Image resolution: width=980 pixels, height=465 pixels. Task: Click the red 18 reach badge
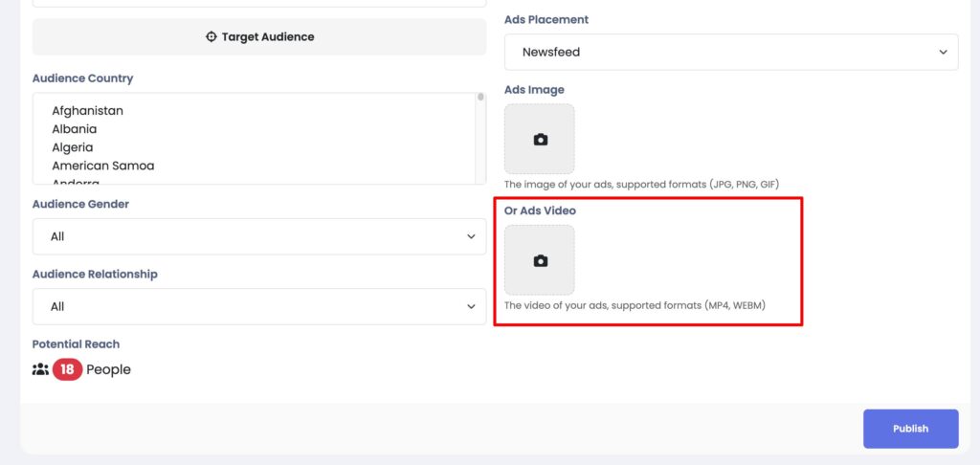[x=67, y=369]
